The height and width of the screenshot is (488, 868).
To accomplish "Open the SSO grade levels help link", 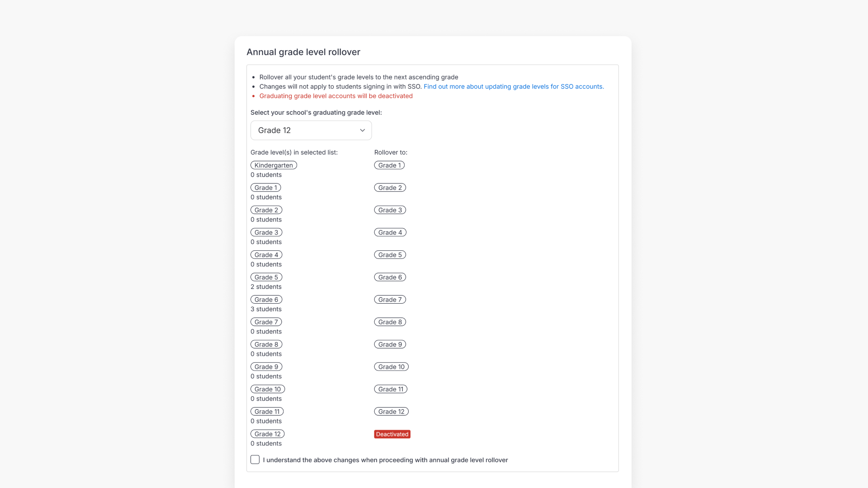I will [514, 86].
